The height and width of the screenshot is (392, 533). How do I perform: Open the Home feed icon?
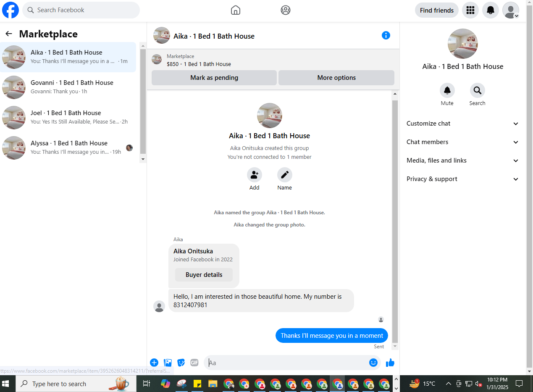(x=236, y=10)
